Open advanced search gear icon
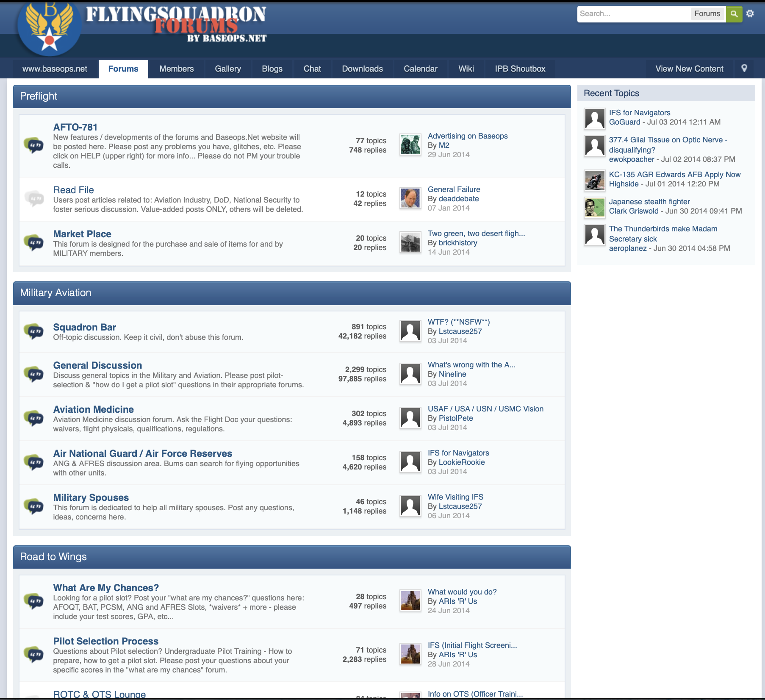765x700 pixels. pos(750,14)
